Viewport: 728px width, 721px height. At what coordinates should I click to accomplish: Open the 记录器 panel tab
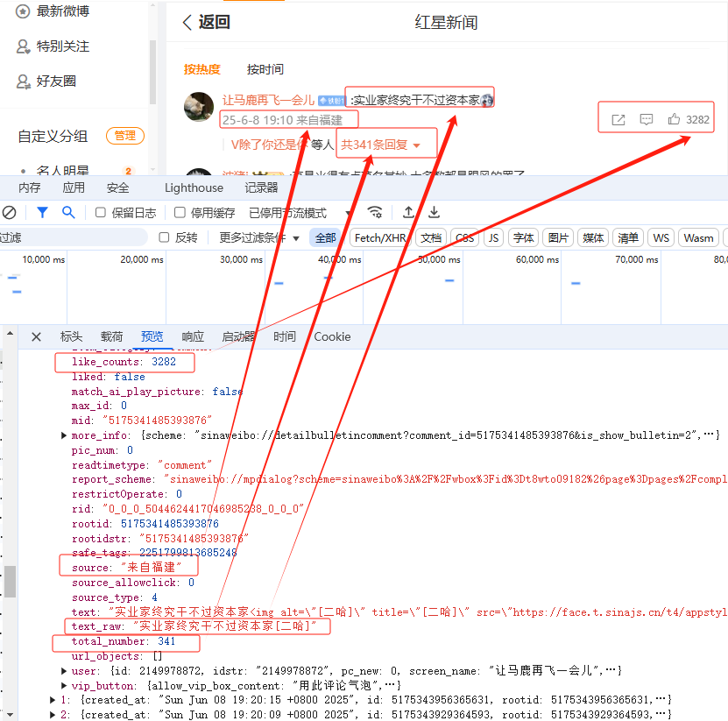[x=261, y=188]
